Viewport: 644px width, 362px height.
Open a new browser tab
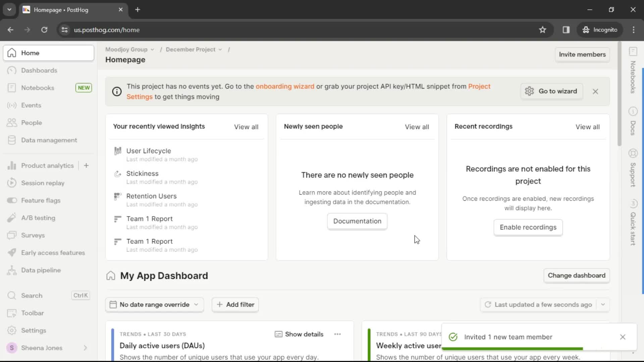[138, 10]
